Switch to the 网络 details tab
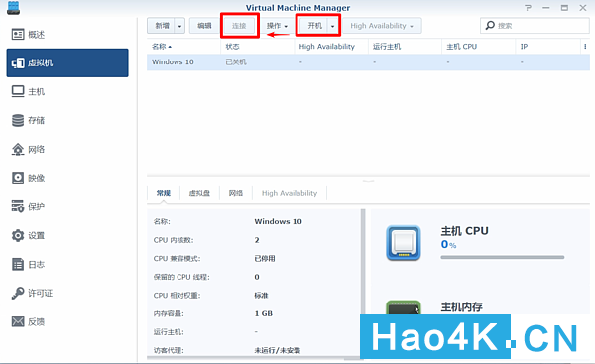595x364 pixels. tap(236, 193)
